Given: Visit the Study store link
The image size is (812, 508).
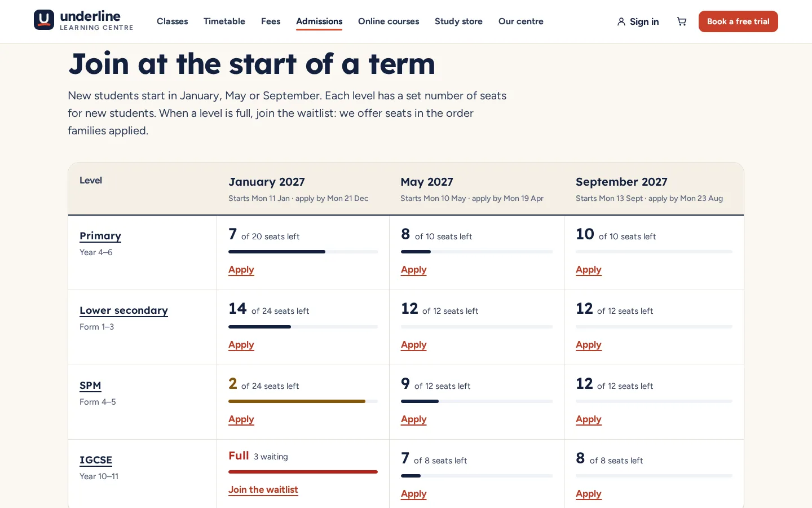Looking at the screenshot, I should (458, 21).
